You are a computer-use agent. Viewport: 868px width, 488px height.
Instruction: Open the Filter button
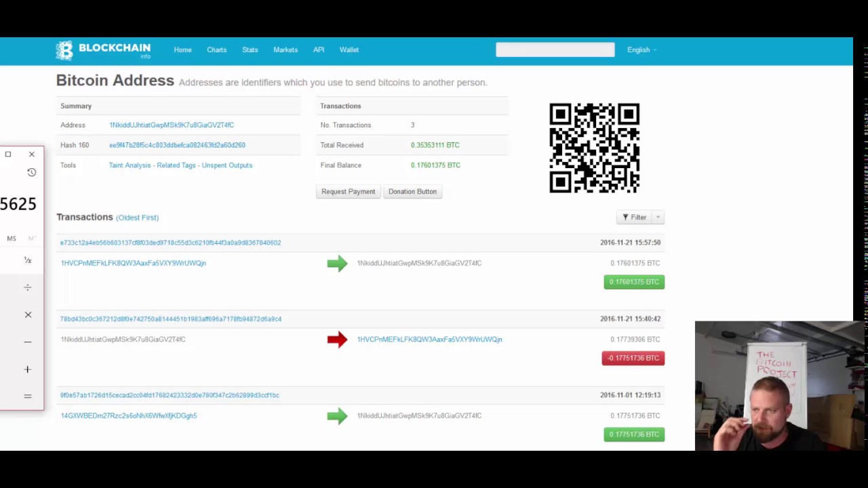[x=635, y=217]
